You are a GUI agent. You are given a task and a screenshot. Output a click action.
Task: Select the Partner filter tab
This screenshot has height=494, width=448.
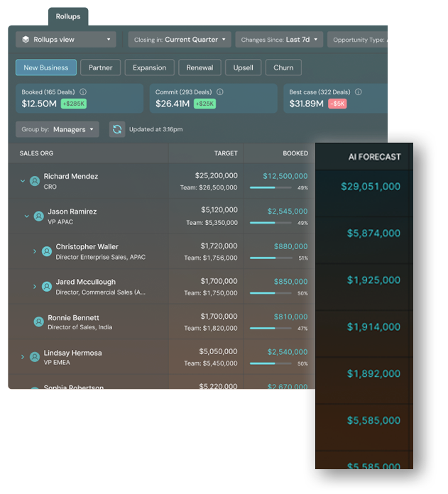100,67
